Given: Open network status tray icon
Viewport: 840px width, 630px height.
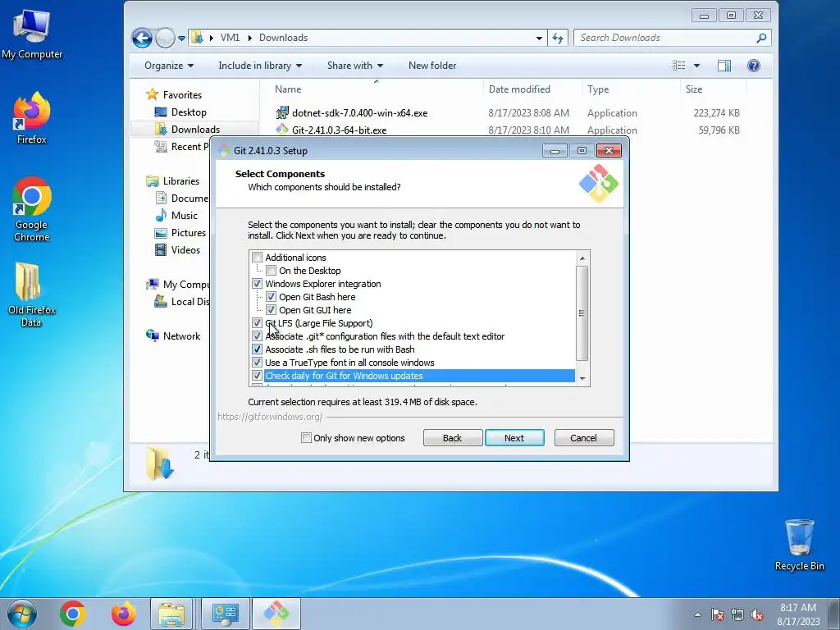Looking at the screenshot, I should [x=737, y=614].
